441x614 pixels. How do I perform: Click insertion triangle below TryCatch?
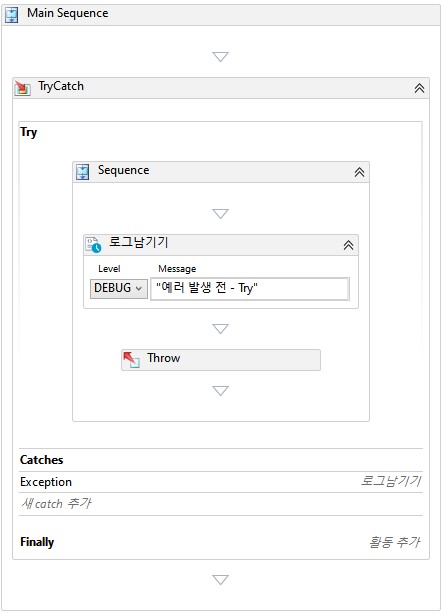pyautogui.click(x=220, y=580)
